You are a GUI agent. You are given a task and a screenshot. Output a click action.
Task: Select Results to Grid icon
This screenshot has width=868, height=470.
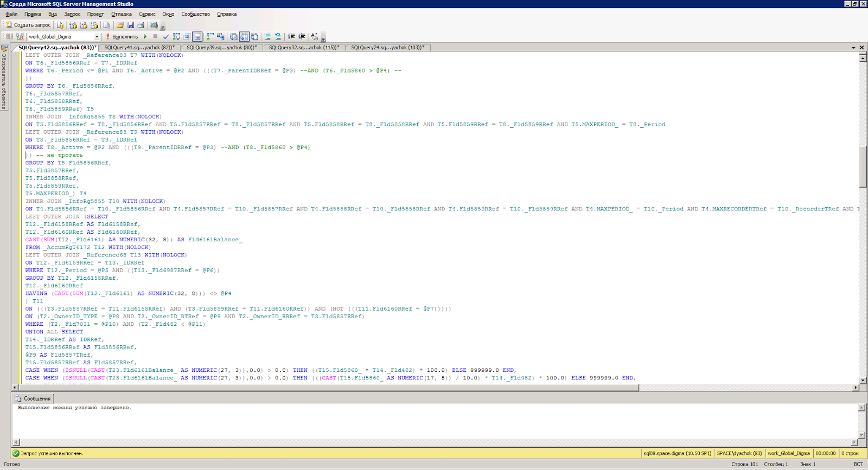(x=244, y=37)
